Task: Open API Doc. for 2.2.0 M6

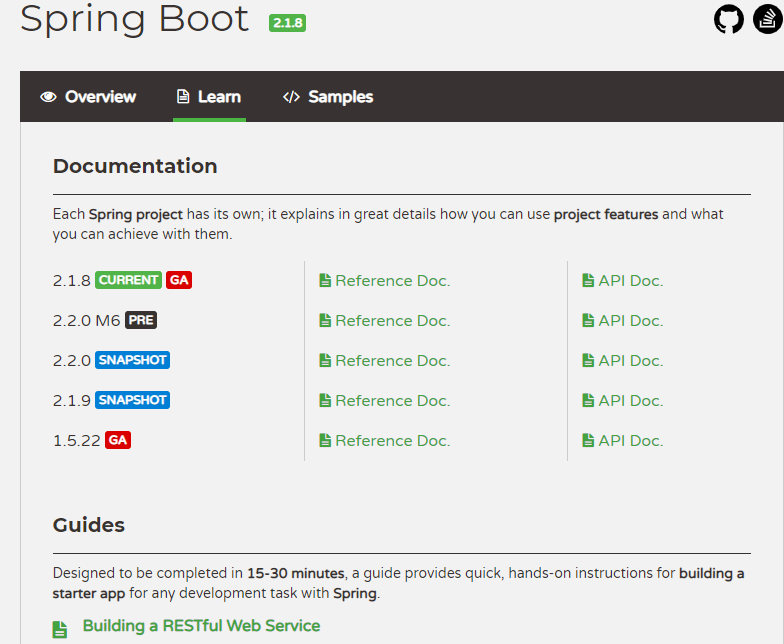Action: tap(622, 320)
